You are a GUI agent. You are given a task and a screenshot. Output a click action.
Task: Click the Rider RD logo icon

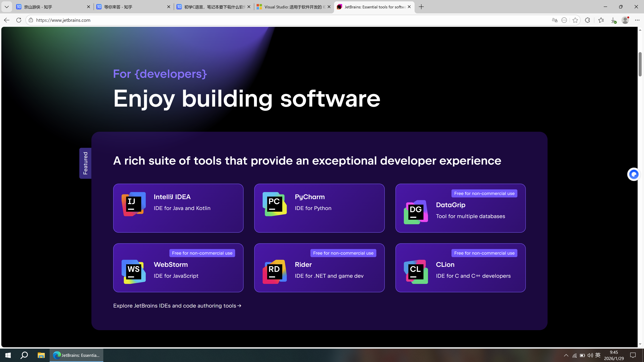point(275,272)
